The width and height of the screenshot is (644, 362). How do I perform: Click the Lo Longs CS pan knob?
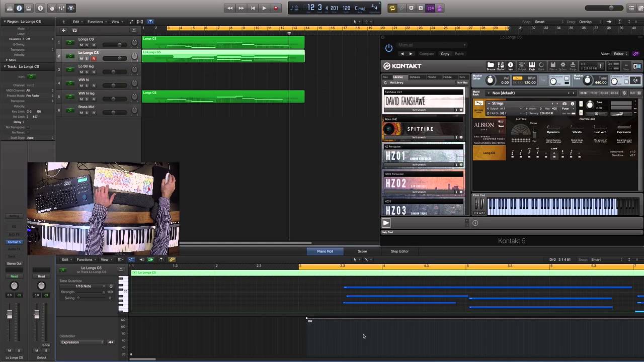pyautogui.click(x=134, y=57)
